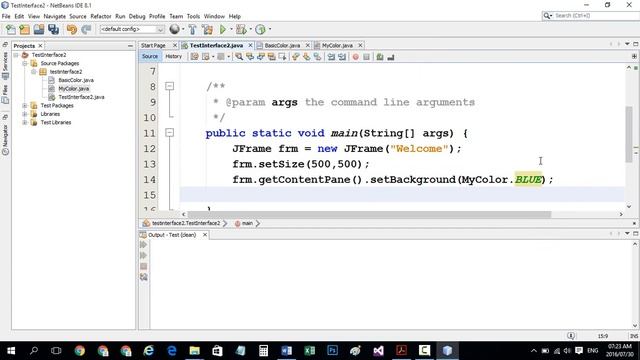Collapse the TestInterface2 project node

coord(16,55)
